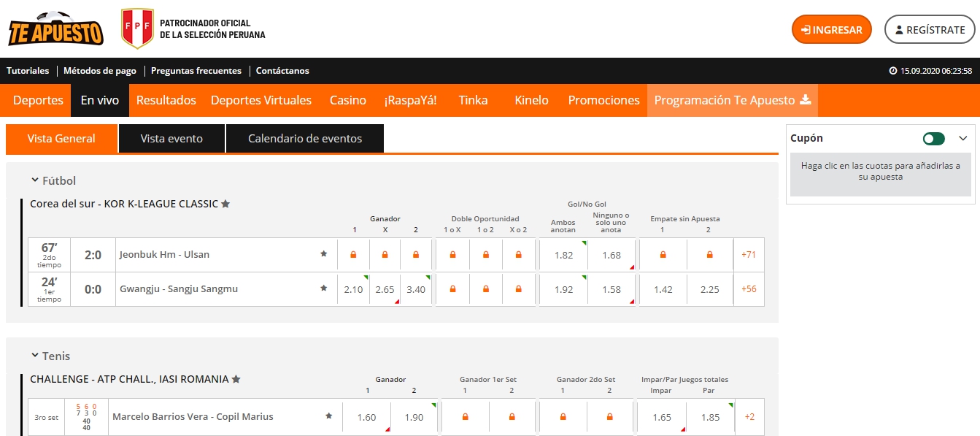The height and width of the screenshot is (436, 980).
Task: Star the Gwangju - Sangju Sangmu match
Action: [x=323, y=288]
